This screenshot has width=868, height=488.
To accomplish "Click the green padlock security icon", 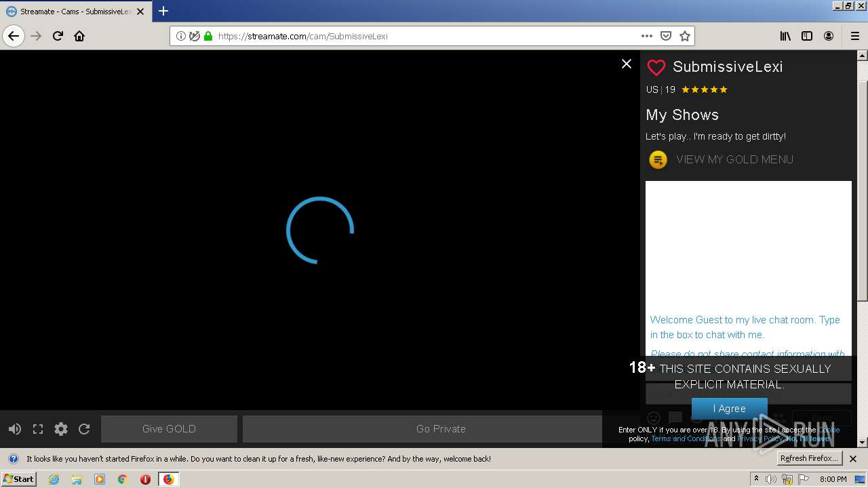I will (x=208, y=36).
